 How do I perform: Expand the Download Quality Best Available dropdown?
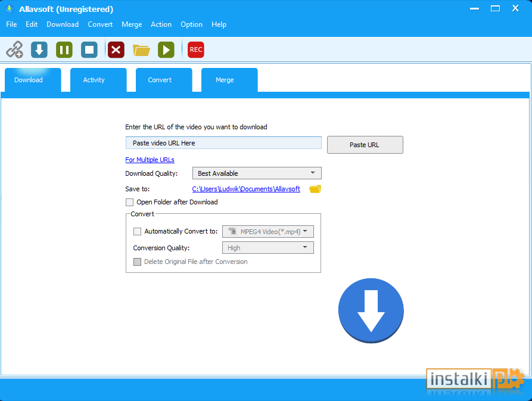click(257, 173)
